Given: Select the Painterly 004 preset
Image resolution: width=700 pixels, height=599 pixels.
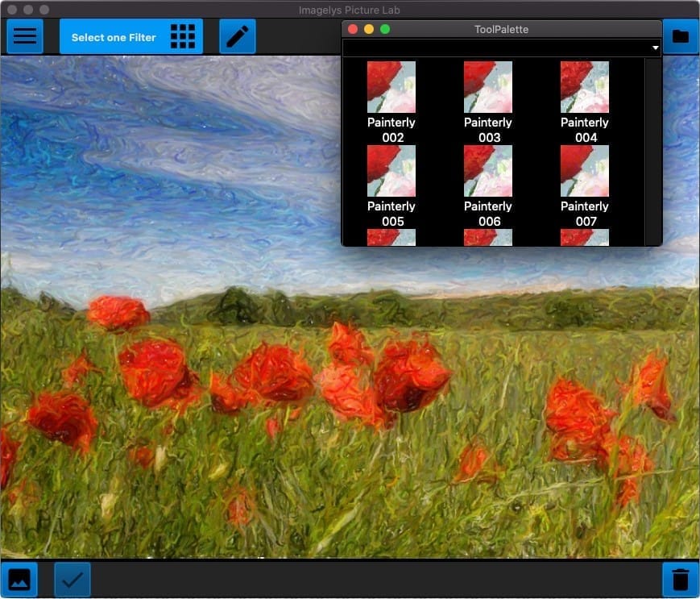Looking at the screenshot, I should (x=584, y=86).
